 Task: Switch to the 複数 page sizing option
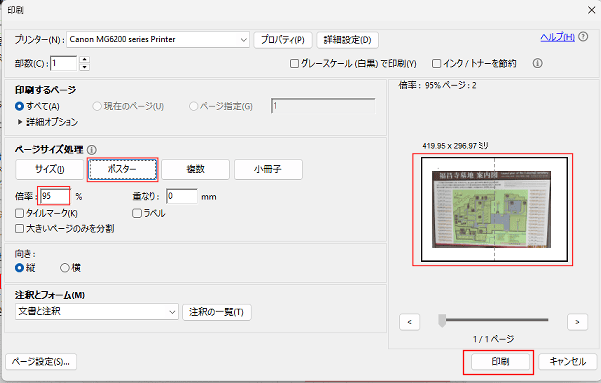195,169
